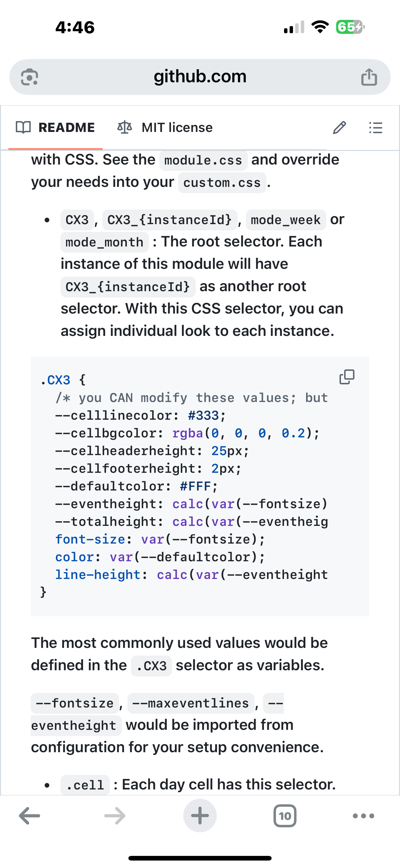Copy the .CX3 code block contents
The width and height of the screenshot is (400, 868).
coord(347,377)
